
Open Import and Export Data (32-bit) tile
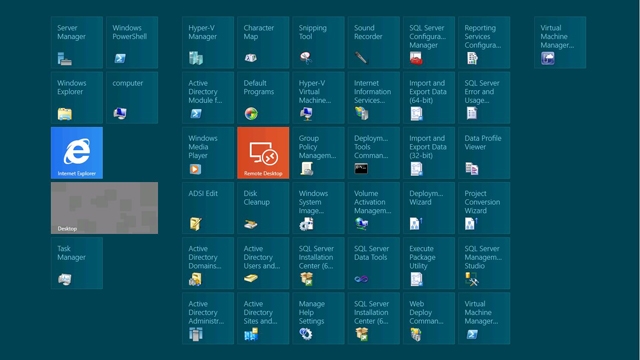point(429,153)
